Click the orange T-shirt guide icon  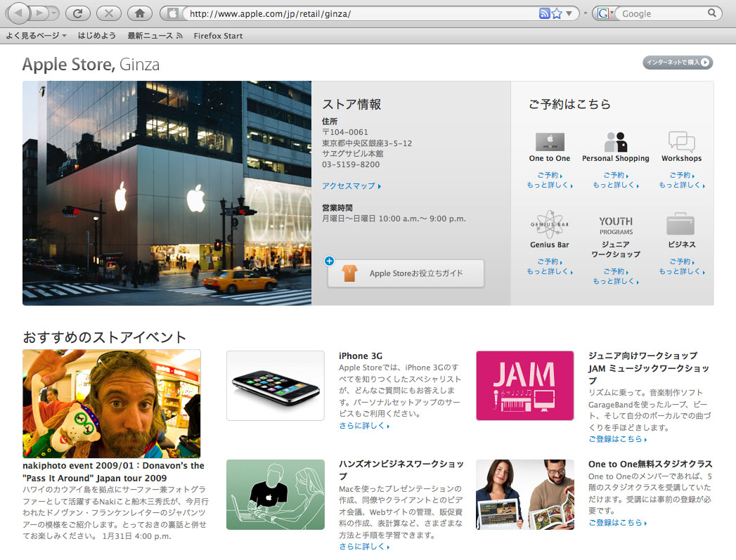(x=349, y=273)
